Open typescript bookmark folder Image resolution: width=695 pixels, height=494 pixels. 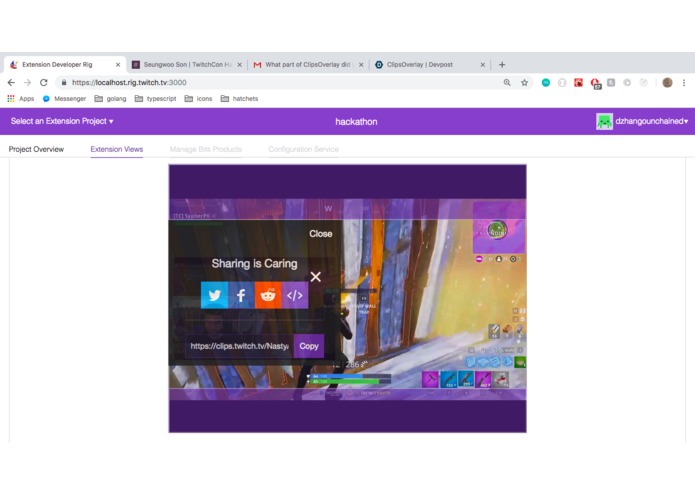156,98
